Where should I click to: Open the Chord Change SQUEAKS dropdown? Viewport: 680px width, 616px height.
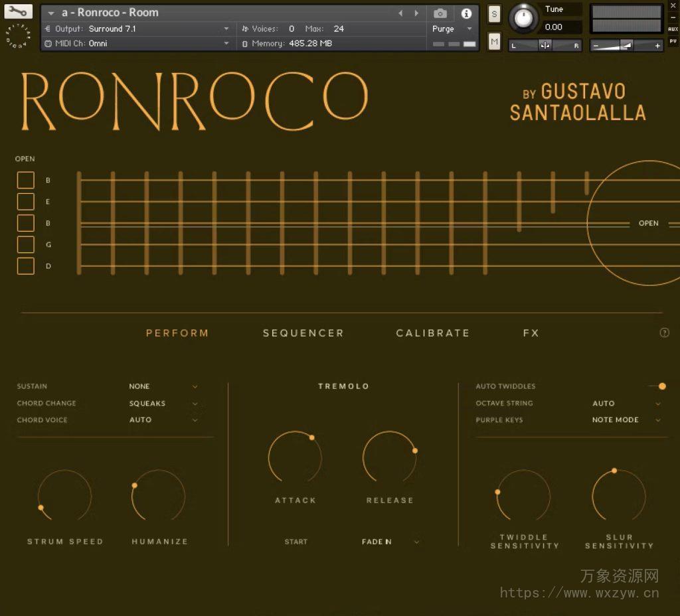[x=163, y=403]
